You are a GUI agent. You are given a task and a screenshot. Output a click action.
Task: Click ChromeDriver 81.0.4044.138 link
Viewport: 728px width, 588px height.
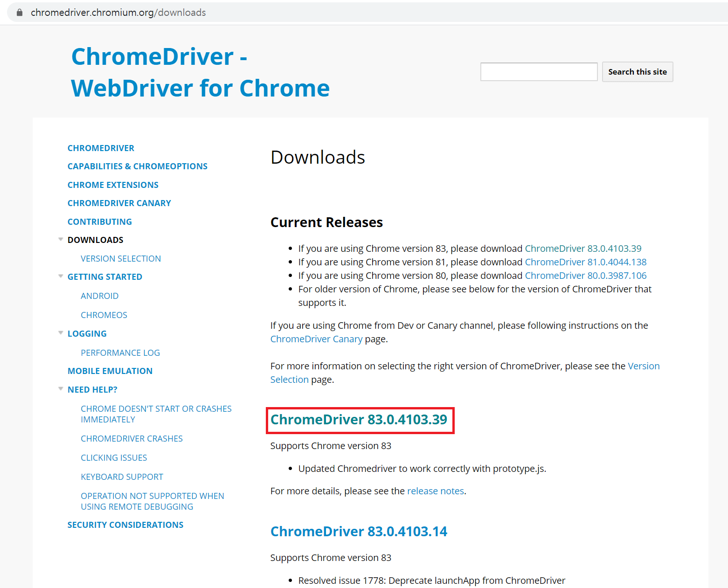[586, 262]
